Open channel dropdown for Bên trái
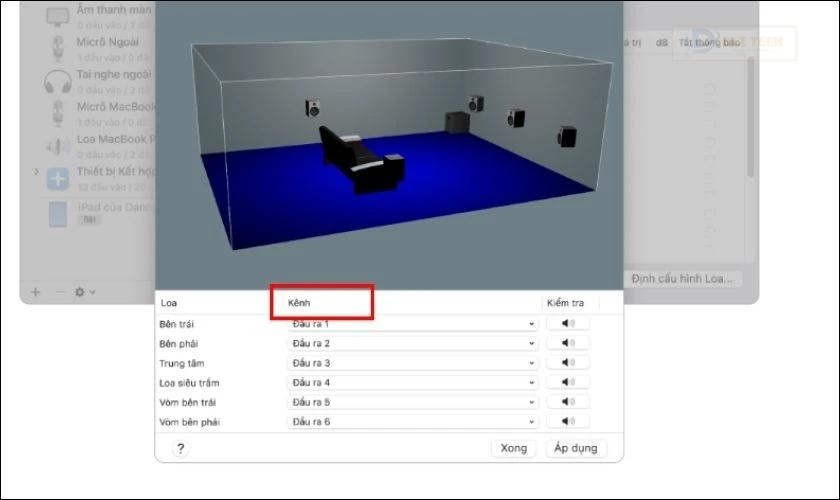Viewport: 840px width, 500px height. click(412, 324)
